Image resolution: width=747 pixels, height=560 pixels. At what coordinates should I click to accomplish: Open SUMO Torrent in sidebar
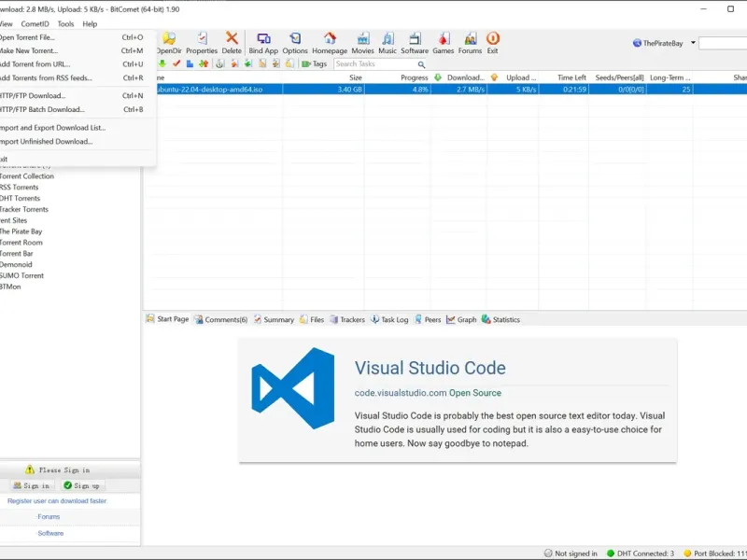pos(21,275)
